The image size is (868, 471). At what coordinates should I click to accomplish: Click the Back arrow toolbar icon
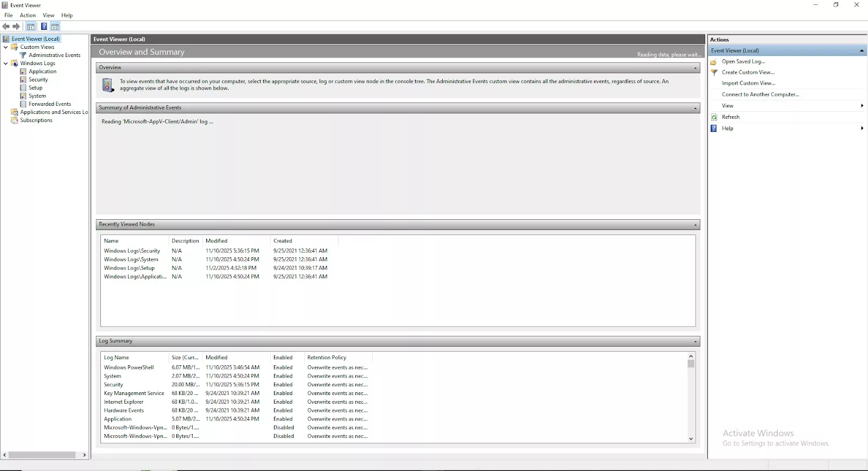coord(6,27)
